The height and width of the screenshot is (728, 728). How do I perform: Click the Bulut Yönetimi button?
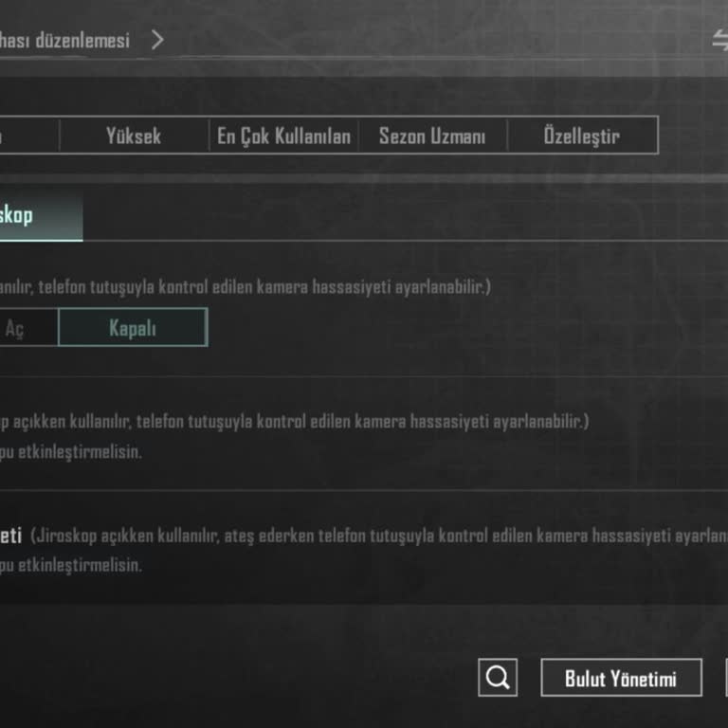621,678
